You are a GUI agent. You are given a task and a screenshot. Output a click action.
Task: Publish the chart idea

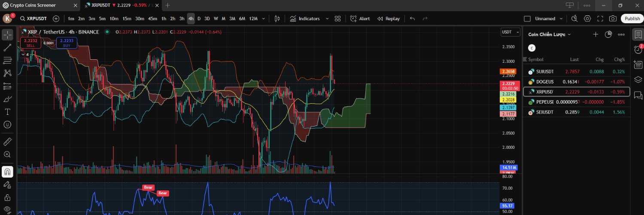click(632, 18)
